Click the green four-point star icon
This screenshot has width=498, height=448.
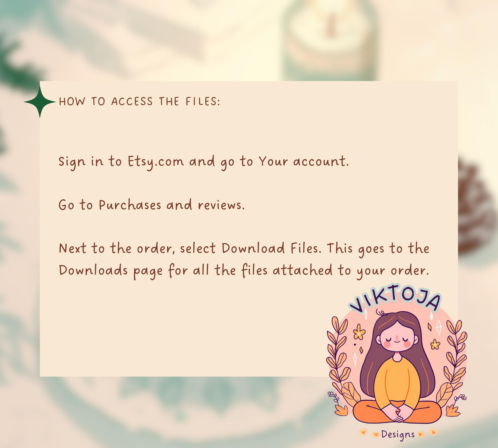[x=40, y=102]
